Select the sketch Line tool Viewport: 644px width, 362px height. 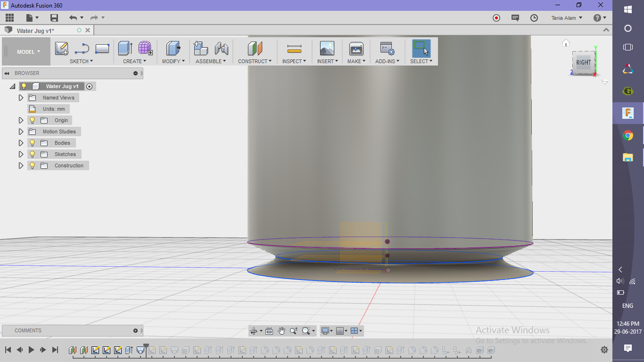[x=82, y=49]
